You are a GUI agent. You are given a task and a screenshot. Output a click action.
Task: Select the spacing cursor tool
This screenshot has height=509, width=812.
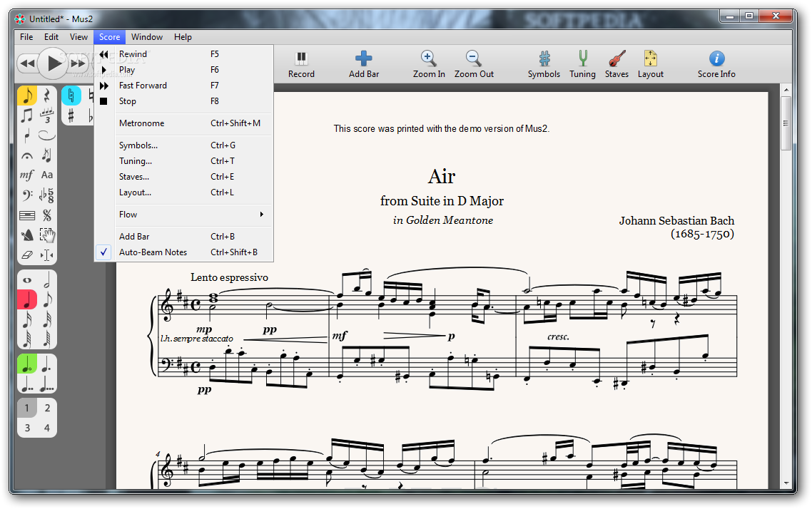(46, 255)
